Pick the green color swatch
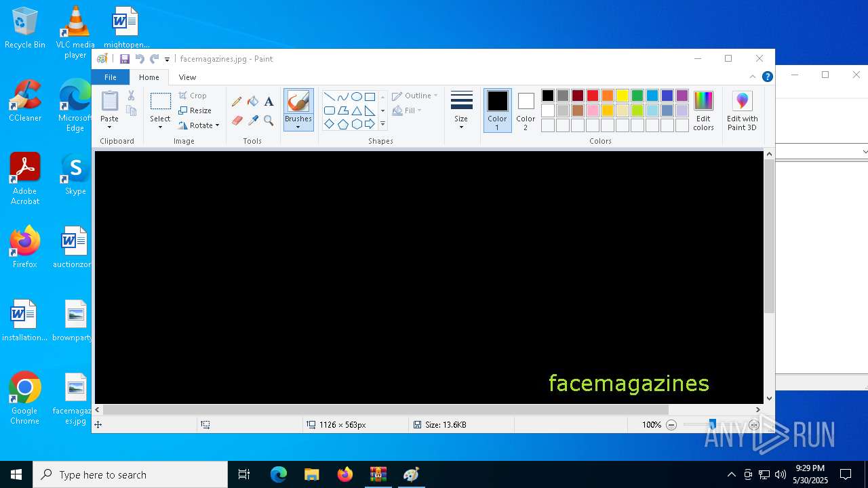Viewport: 868px width, 488px height. tap(637, 96)
